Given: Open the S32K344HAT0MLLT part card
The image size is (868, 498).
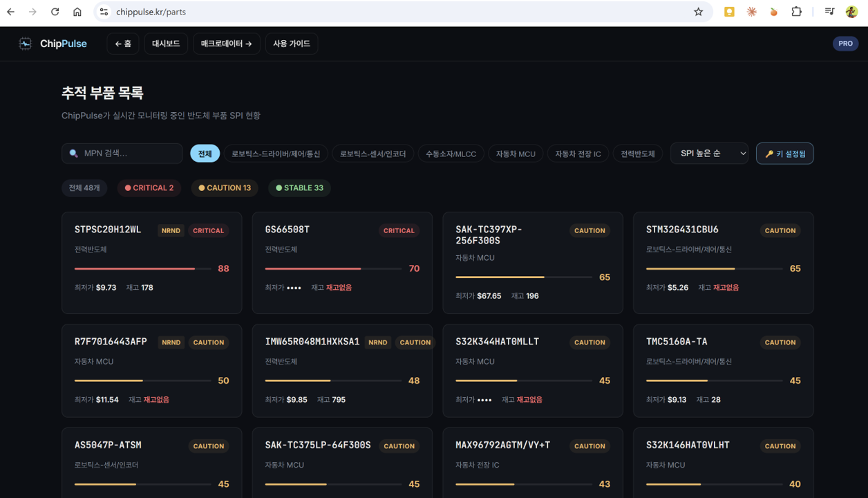Looking at the screenshot, I should (533, 371).
